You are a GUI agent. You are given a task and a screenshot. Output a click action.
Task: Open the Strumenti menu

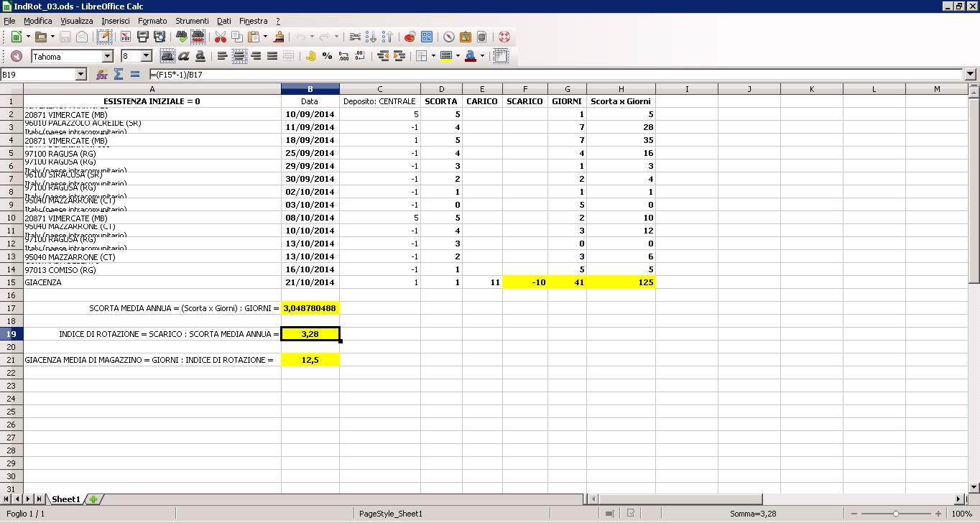click(x=192, y=21)
